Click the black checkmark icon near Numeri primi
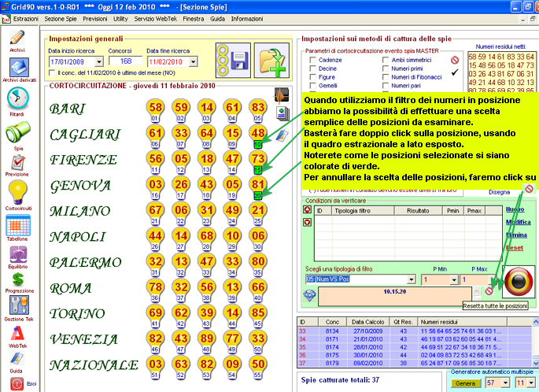 tap(455, 72)
